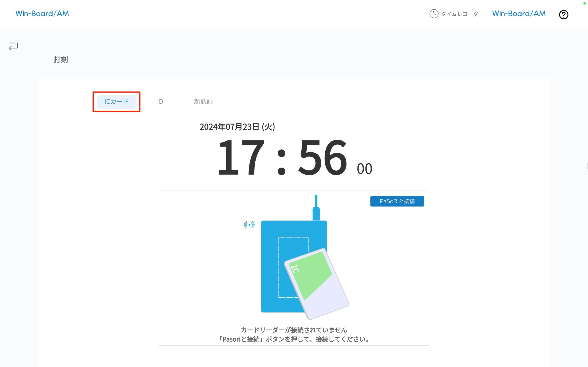Click the clock icon beside タイムレコーダー

(434, 14)
